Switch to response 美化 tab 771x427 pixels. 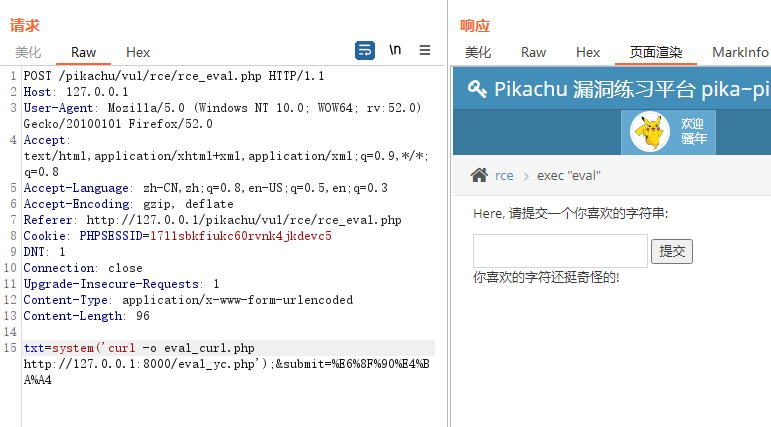478,52
